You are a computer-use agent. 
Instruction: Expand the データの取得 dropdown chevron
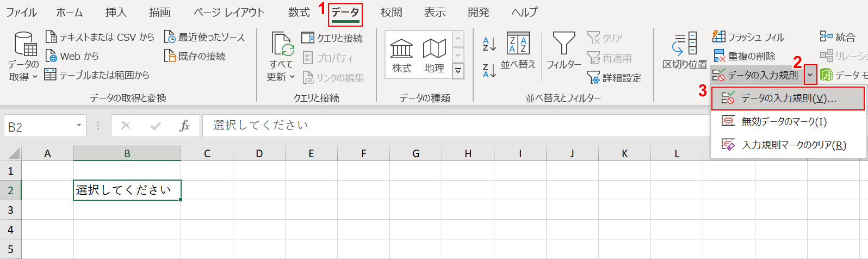(x=35, y=77)
